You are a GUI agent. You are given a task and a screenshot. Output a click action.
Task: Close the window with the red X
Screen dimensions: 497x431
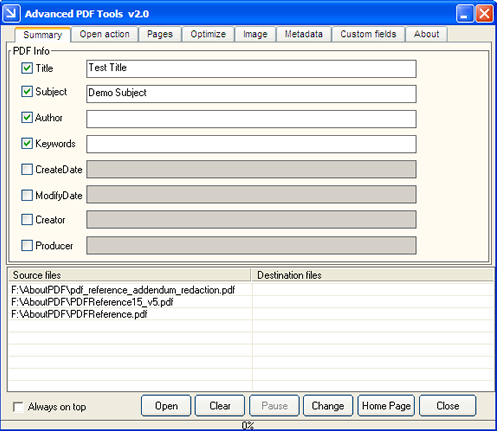coord(484,14)
